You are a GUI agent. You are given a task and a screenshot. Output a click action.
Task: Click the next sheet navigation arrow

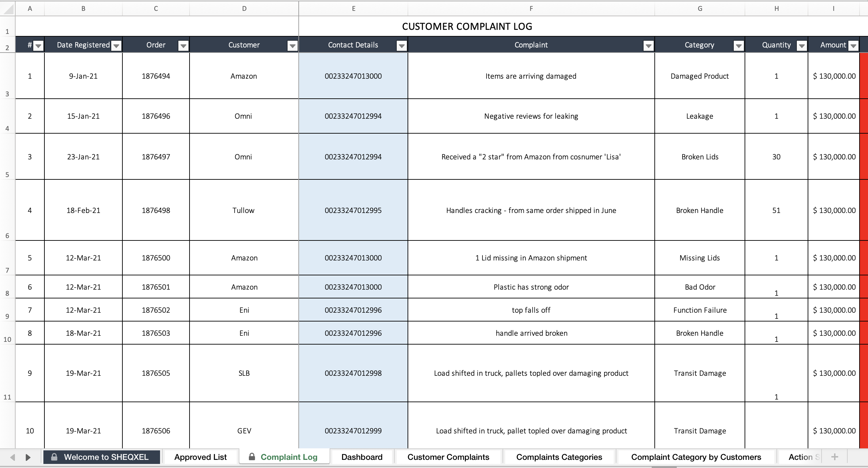(x=28, y=457)
